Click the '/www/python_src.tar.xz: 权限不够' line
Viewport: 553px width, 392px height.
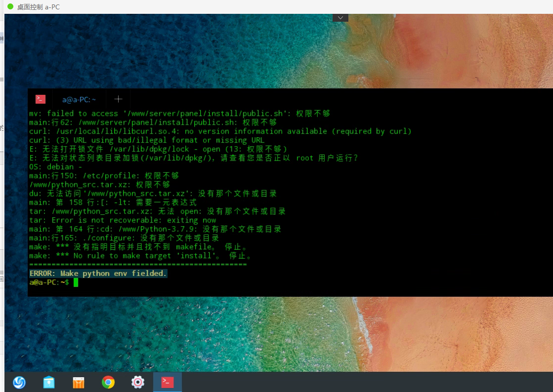pyautogui.click(x=100, y=185)
